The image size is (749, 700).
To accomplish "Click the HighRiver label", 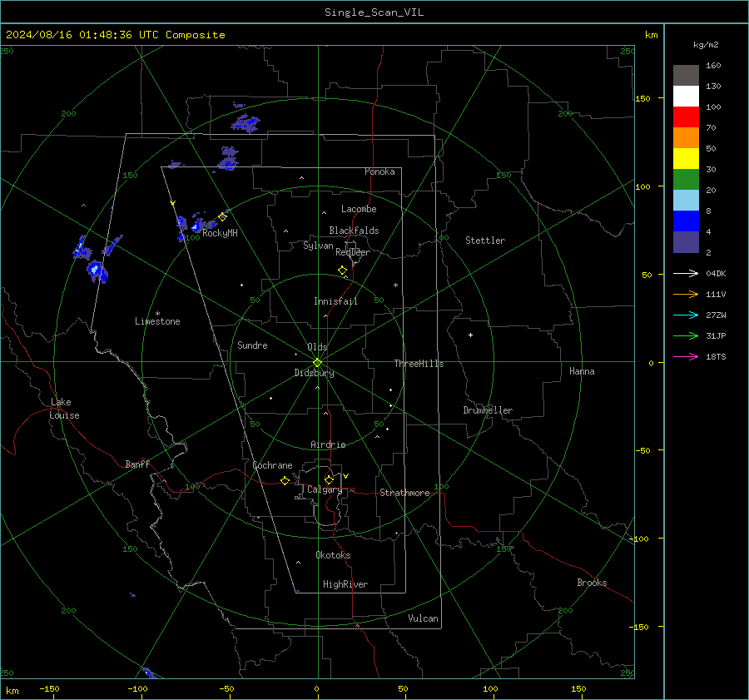I will coord(345,584).
